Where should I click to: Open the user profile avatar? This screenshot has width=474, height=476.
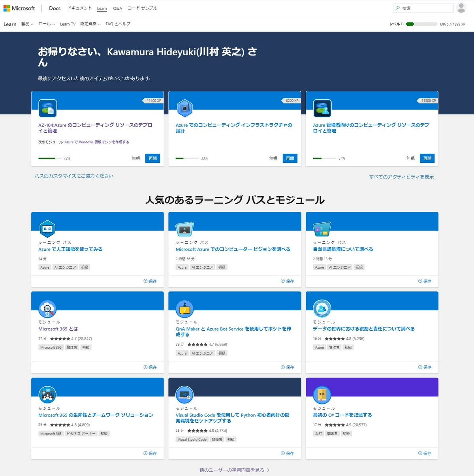pos(461,8)
